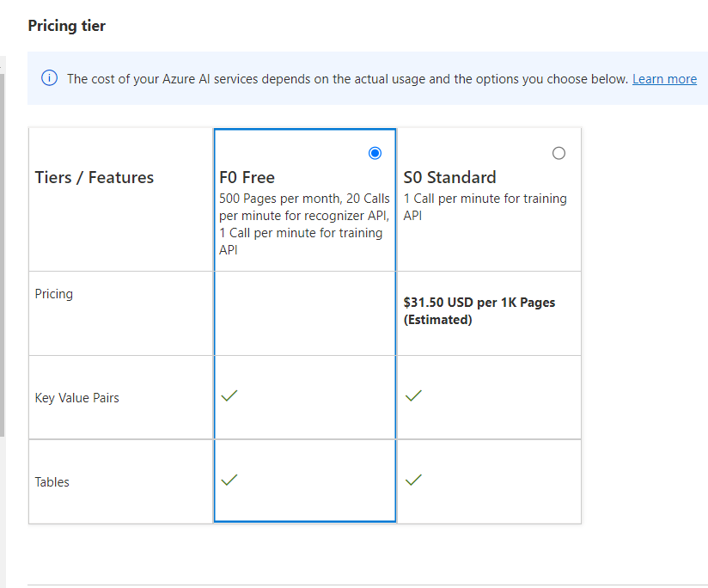Click the S0 Standard description about training API
708x588 pixels.
485,207
